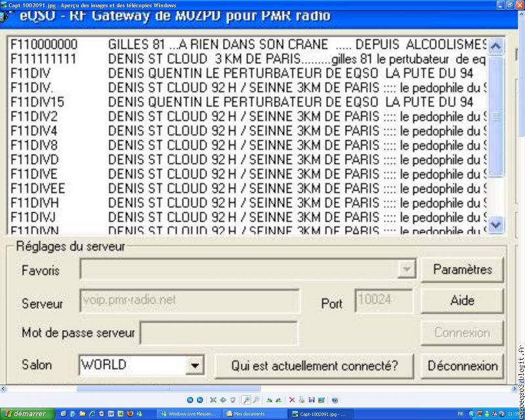Click the station list vertical scroll thumb
This screenshot has height=420, width=525.
coord(496,116)
